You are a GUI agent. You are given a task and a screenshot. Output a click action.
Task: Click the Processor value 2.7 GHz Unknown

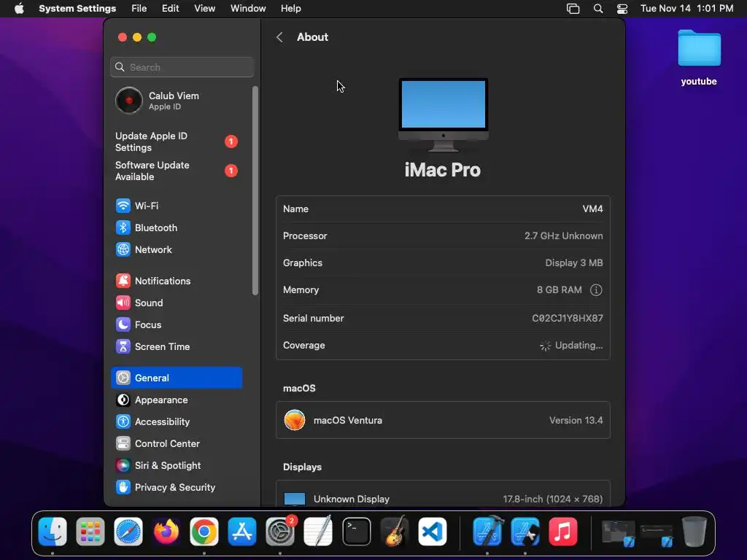[x=564, y=236]
